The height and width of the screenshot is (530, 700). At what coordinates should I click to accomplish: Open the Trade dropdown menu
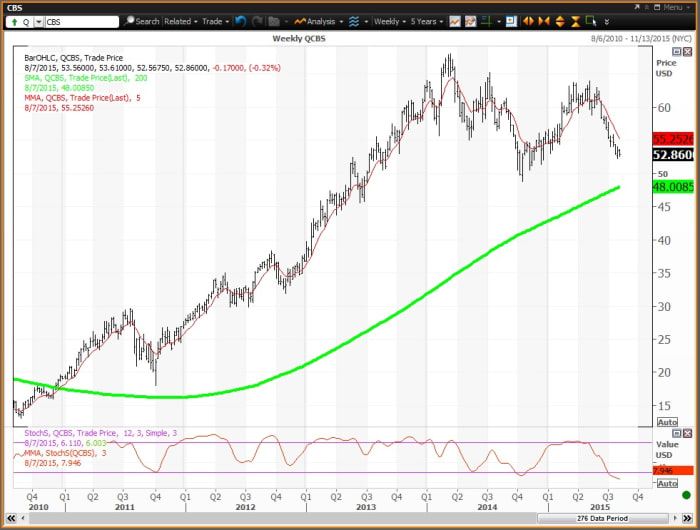215,21
